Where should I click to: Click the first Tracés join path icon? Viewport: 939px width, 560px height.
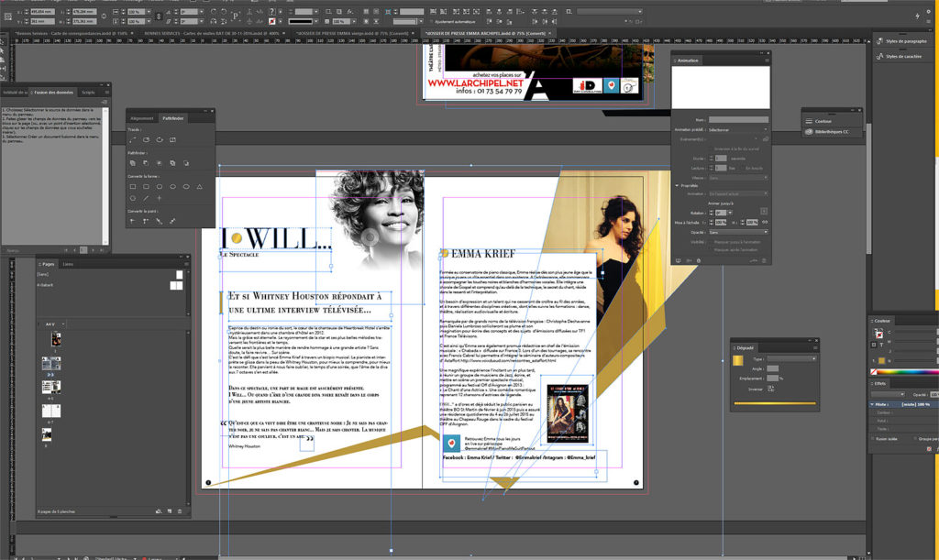click(x=133, y=139)
